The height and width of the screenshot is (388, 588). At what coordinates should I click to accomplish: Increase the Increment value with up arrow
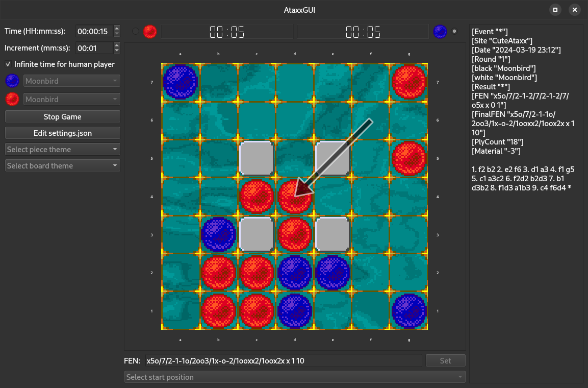click(117, 45)
